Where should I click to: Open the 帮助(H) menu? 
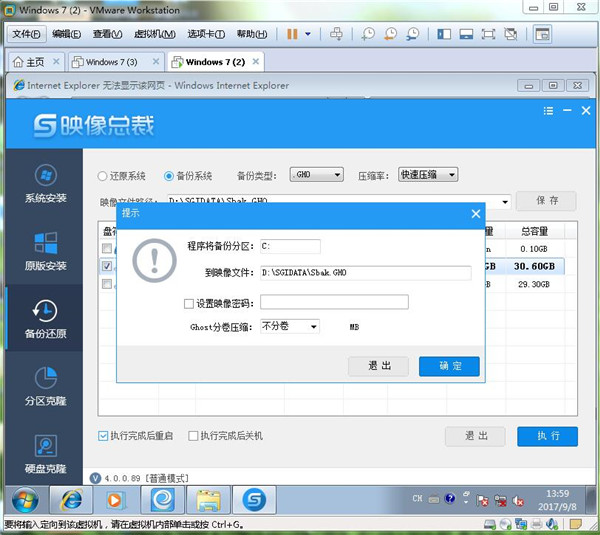[x=252, y=34]
